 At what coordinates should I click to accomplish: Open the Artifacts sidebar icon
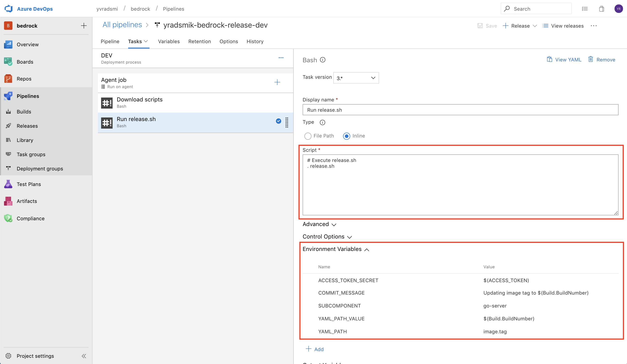8,201
